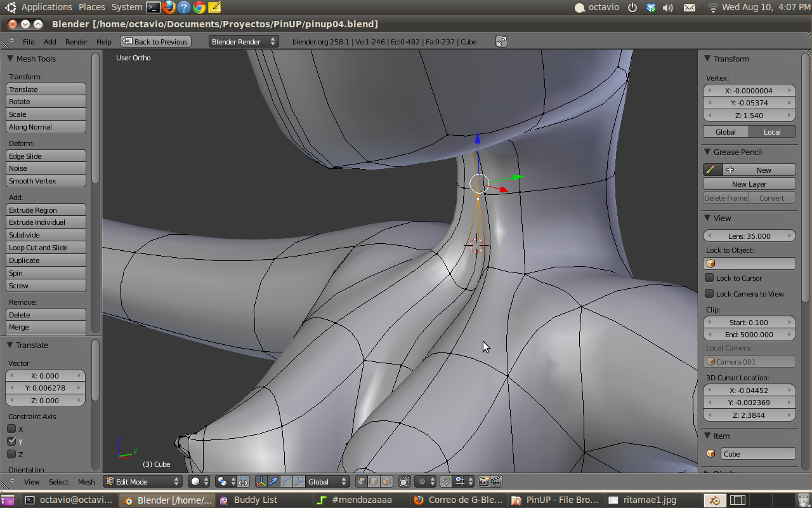812x508 pixels.
Task: Enable Lock to Cursor checkbox
Action: [709, 277]
